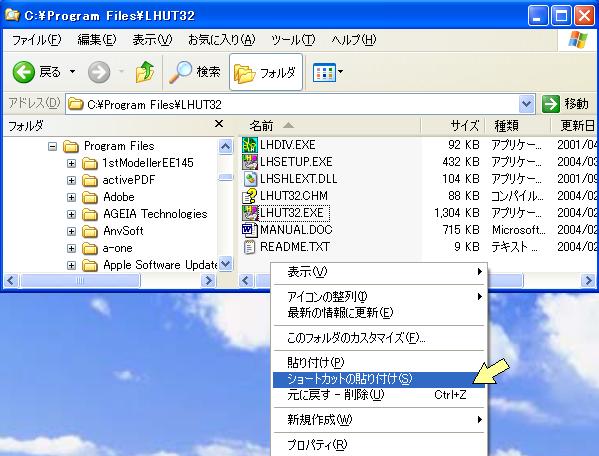Image resolution: width=599 pixels, height=456 pixels.
Task: Choose 最新の情報に更新(E) refresh
Action: click(x=379, y=313)
